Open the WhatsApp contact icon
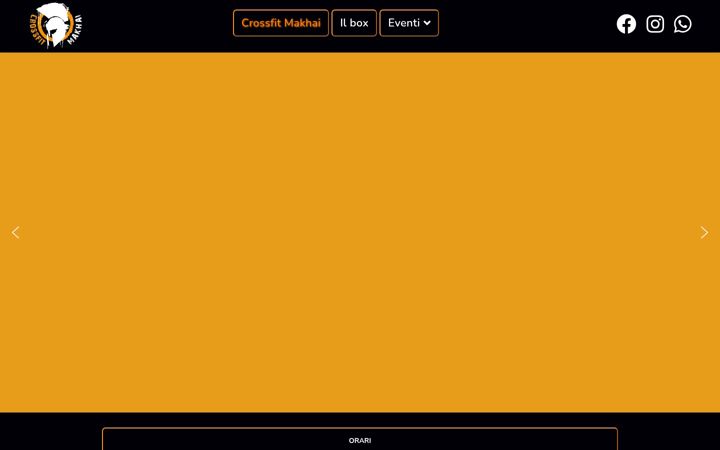Viewport: 720px width, 450px height. point(683,24)
